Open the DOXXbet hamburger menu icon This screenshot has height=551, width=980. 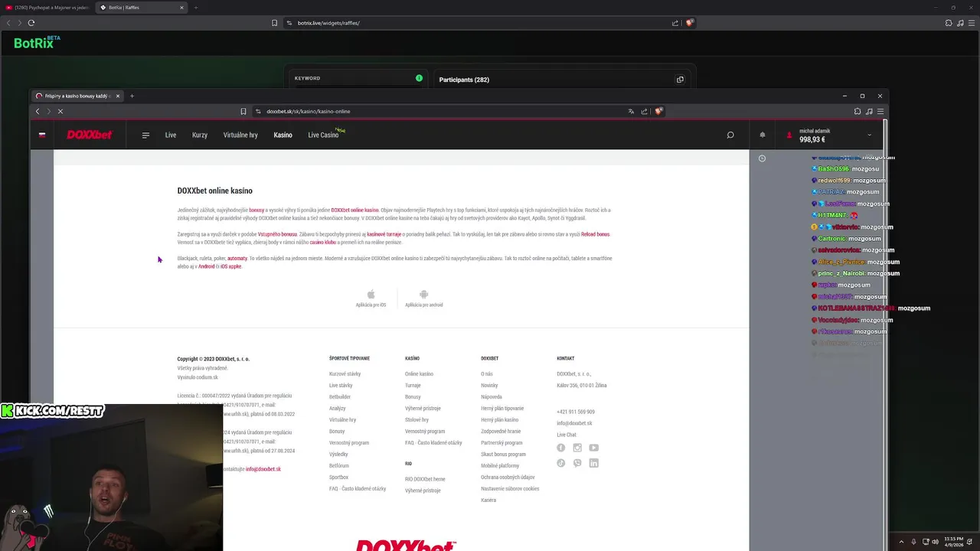tap(145, 135)
